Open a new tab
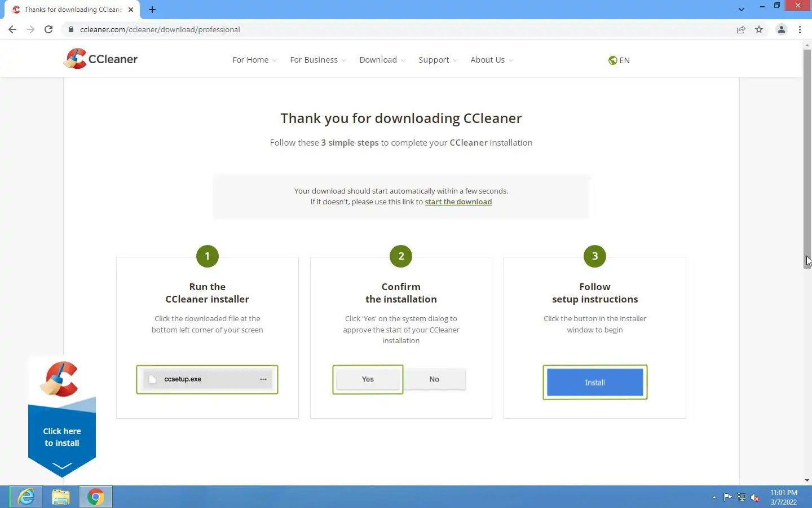This screenshot has width=812, height=508. point(152,10)
